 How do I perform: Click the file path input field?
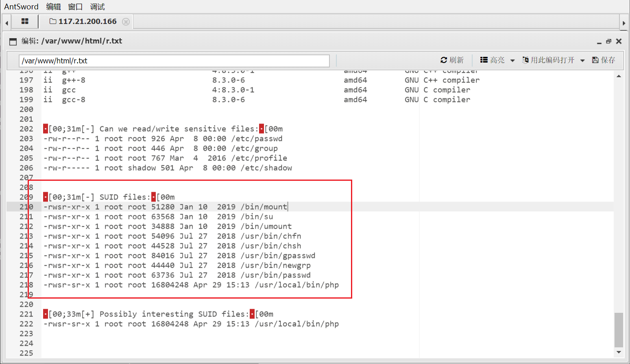174,61
